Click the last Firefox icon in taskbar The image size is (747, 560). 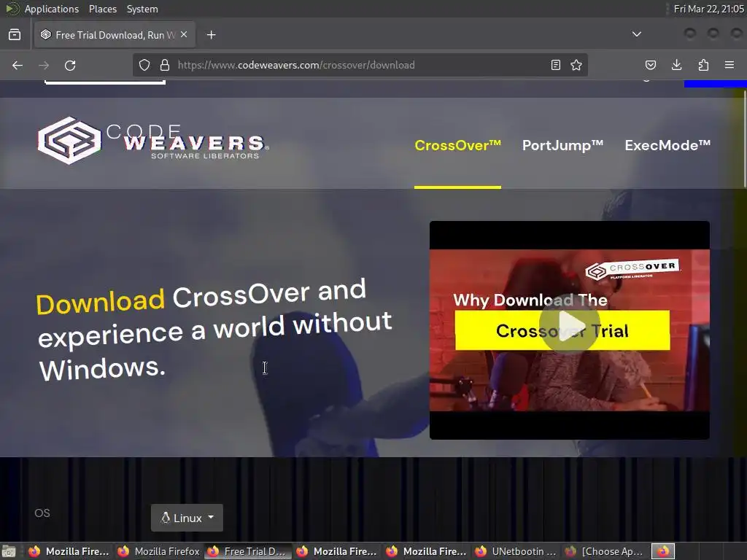[x=663, y=551]
